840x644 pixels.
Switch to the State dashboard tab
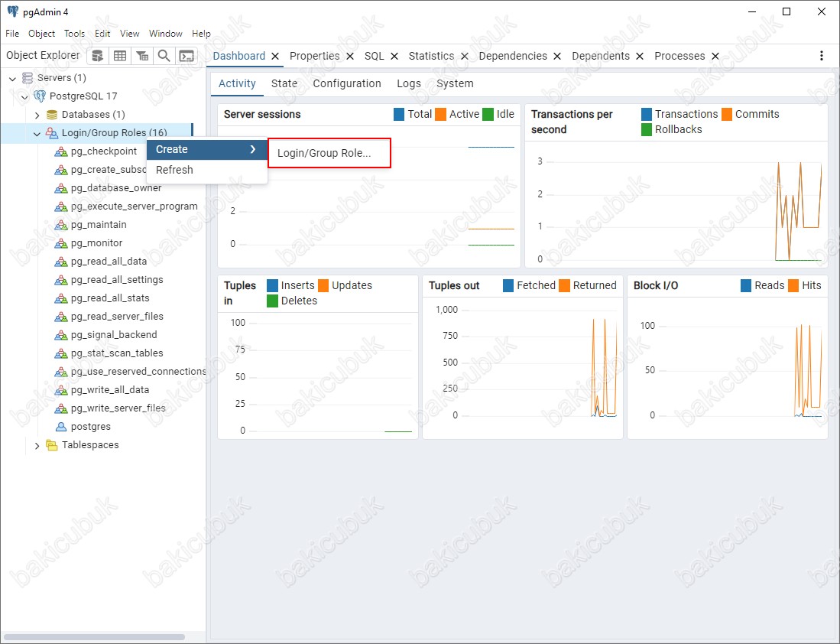pyautogui.click(x=284, y=83)
